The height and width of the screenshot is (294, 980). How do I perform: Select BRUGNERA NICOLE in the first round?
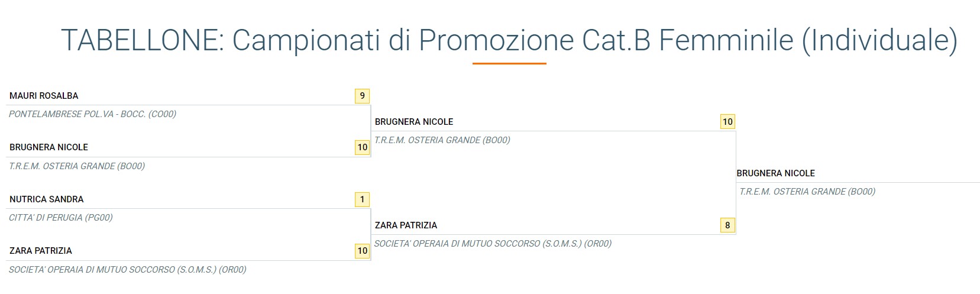click(x=48, y=147)
